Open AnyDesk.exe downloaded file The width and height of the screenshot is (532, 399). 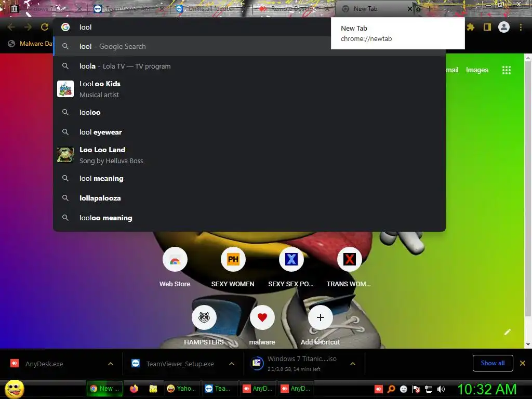tap(44, 364)
